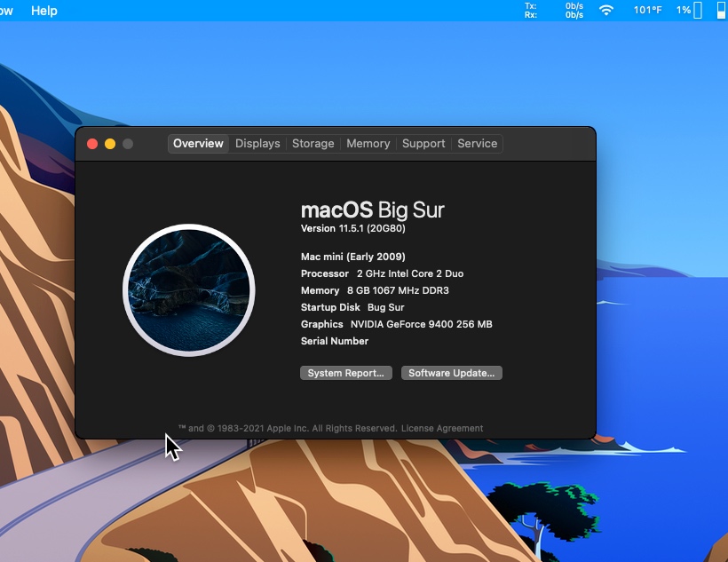Image resolution: width=728 pixels, height=562 pixels.
Task: Open the Help menu
Action: [x=44, y=11]
